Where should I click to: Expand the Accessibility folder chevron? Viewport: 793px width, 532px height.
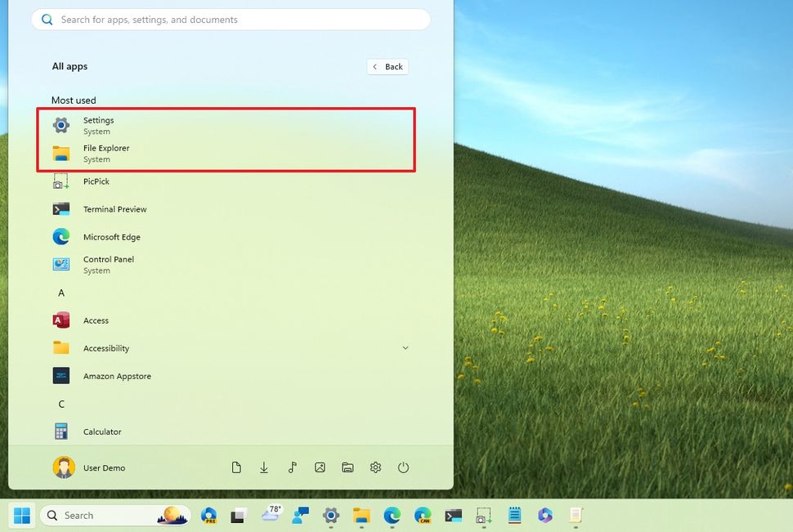pos(405,347)
